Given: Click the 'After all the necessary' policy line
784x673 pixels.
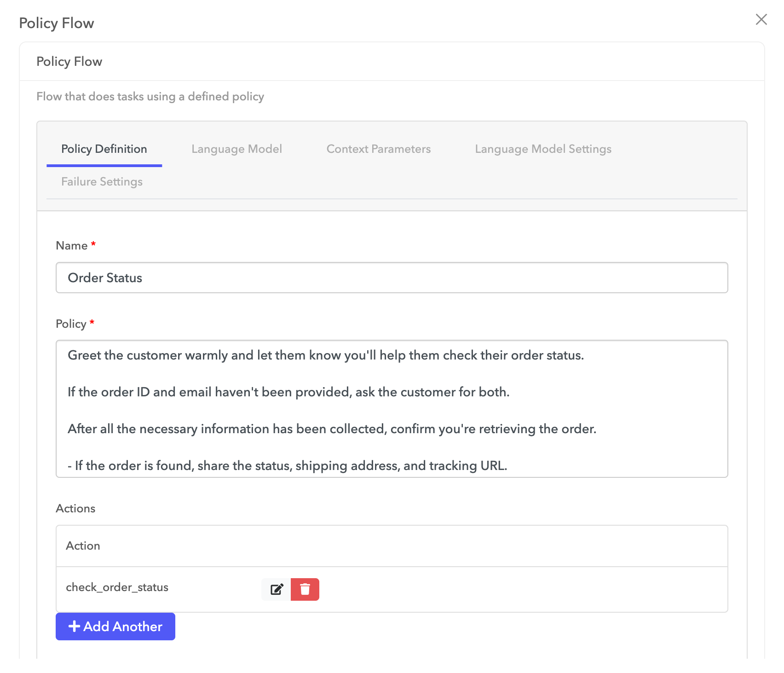Looking at the screenshot, I should pos(332,429).
